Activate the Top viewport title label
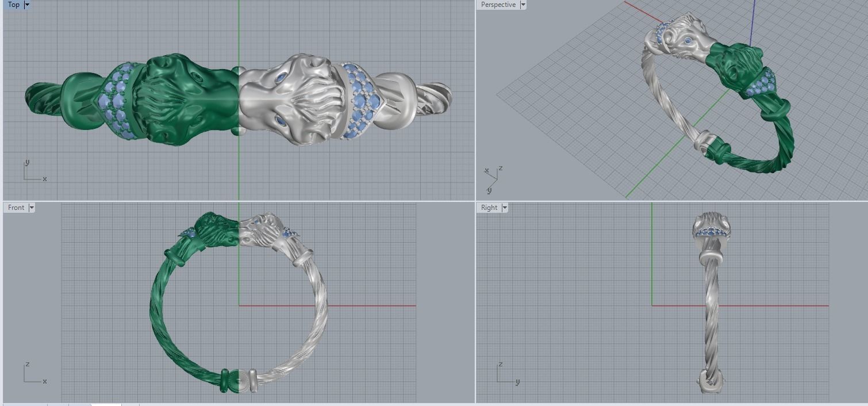Image resolution: width=868 pixels, height=406 pixels. pos(13,5)
